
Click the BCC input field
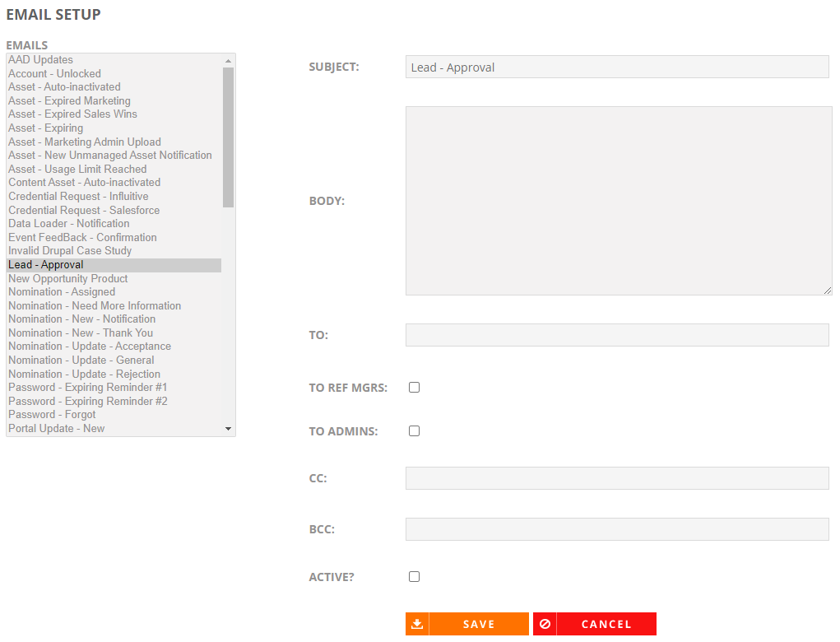tap(617, 529)
